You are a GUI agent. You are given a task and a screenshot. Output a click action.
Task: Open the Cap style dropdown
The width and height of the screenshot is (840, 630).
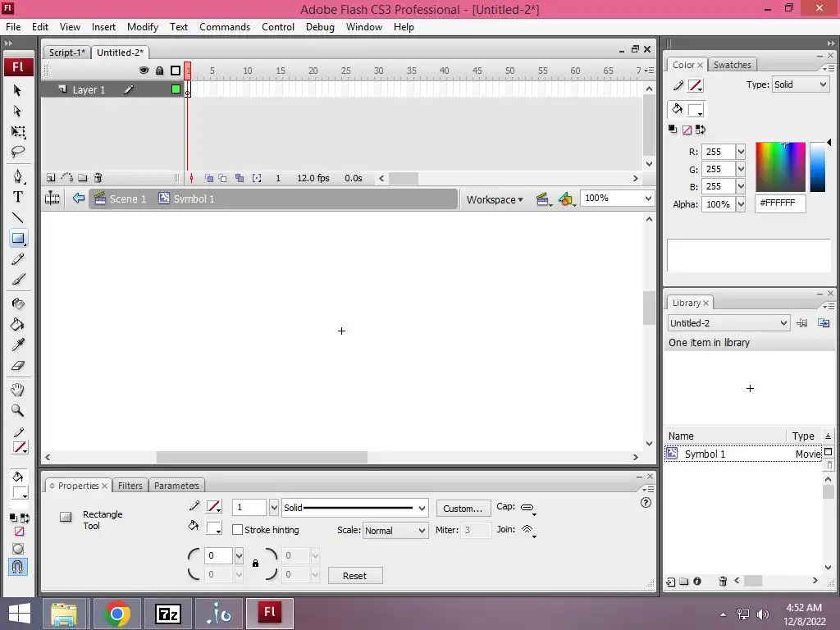(x=528, y=508)
